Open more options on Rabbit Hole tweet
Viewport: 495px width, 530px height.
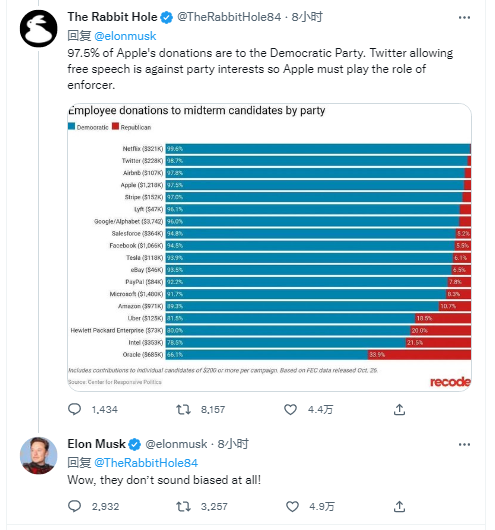(464, 17)
